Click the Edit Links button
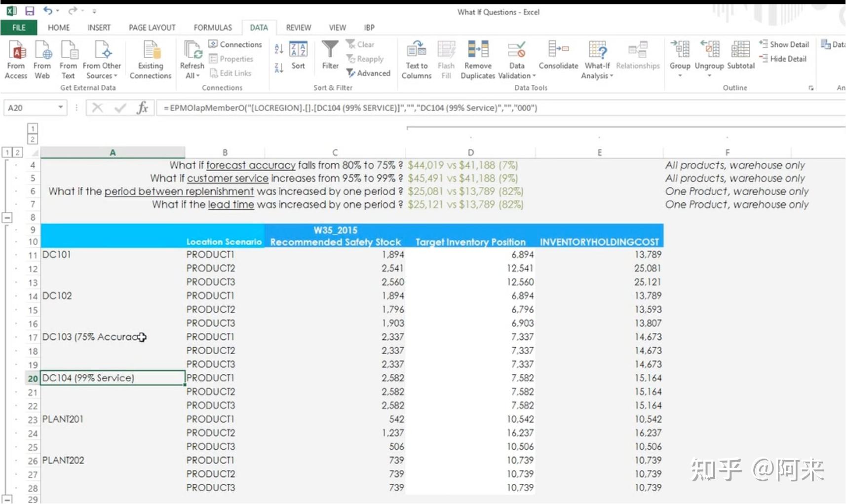 (x=231, y=73)
